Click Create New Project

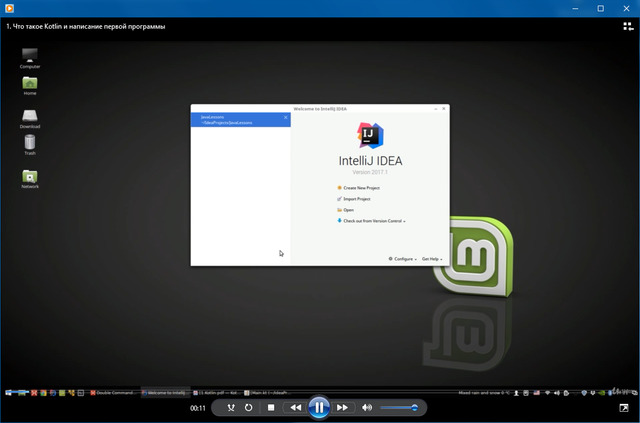point(360,187)
